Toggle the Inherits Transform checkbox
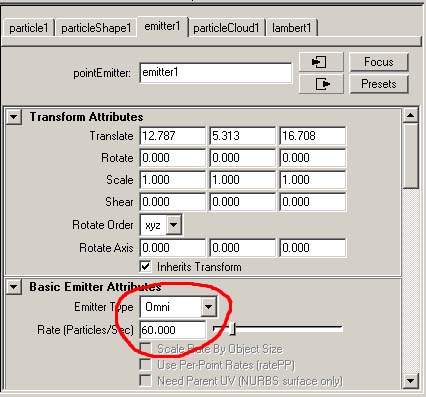 tap(146, 267)
